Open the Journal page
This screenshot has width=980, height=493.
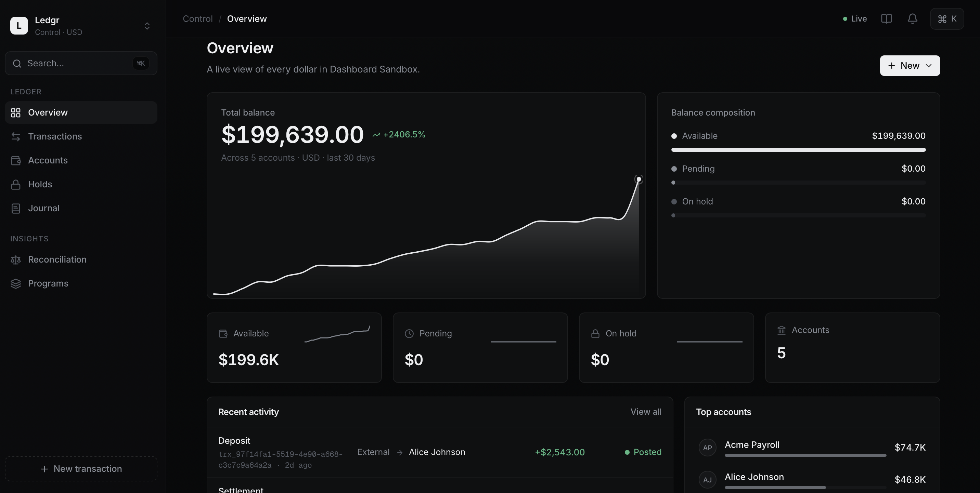81,208
